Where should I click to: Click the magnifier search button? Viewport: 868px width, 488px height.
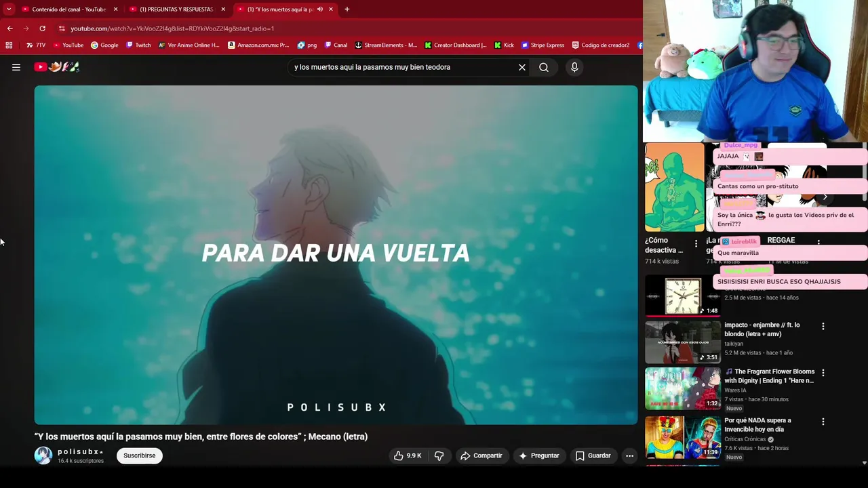click(x=544, y=67)
